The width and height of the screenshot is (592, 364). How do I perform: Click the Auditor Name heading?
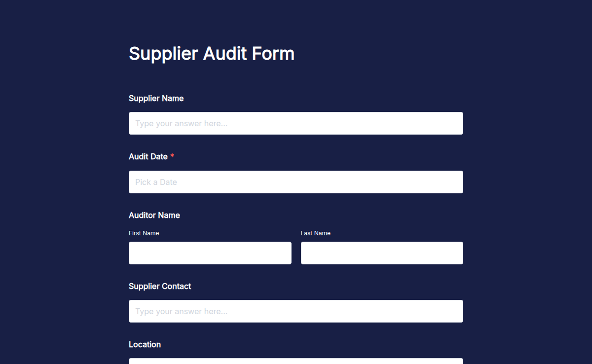(x=154, y=215)
